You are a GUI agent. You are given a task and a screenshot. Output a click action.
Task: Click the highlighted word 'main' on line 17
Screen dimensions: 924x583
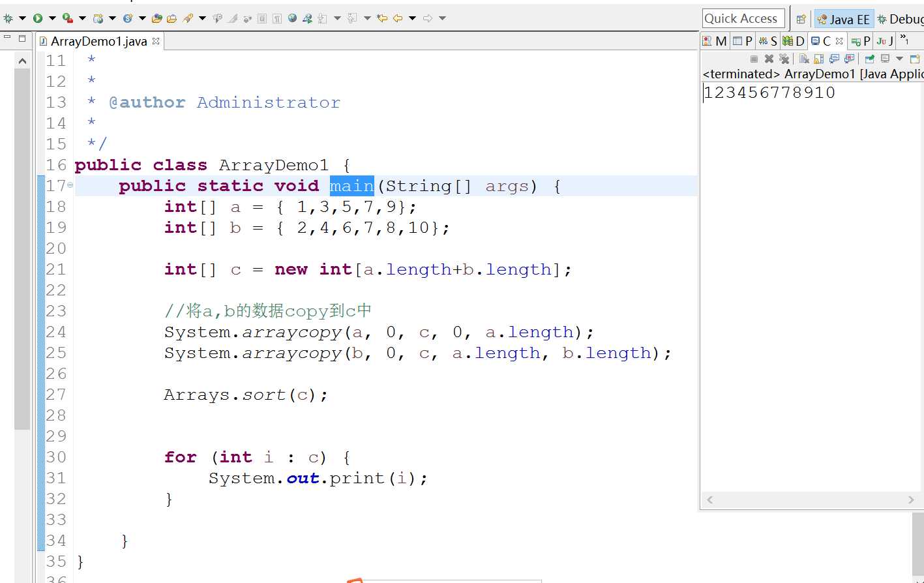point(352,186)
